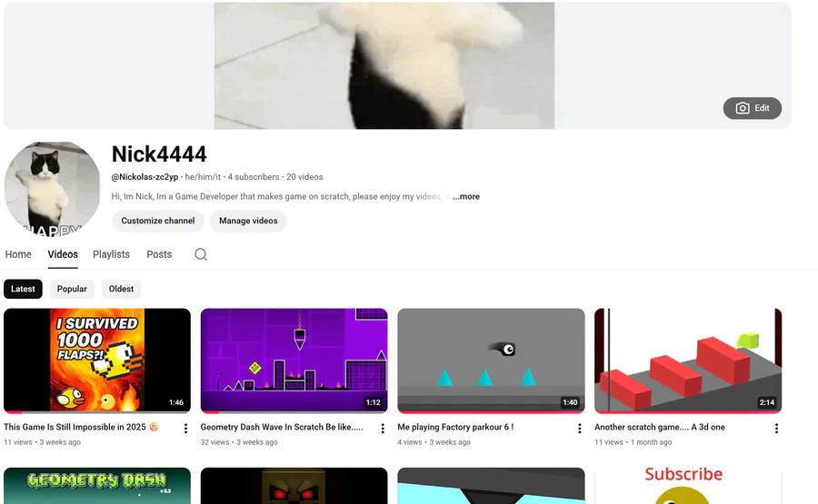The height and width of the screenshot is (504, 818).
Task: Open options menu for Factory parkour 6 video
Action: tap(580, 429)
